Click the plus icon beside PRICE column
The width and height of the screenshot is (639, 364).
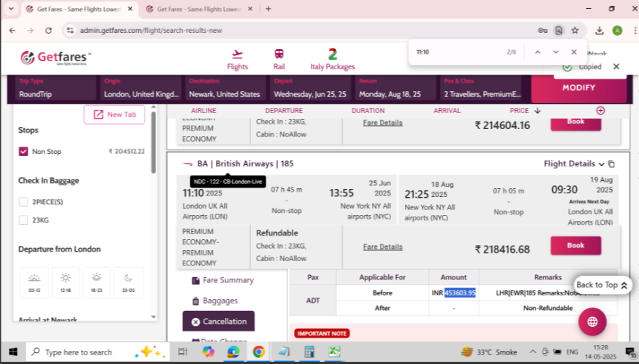[600, 110]
